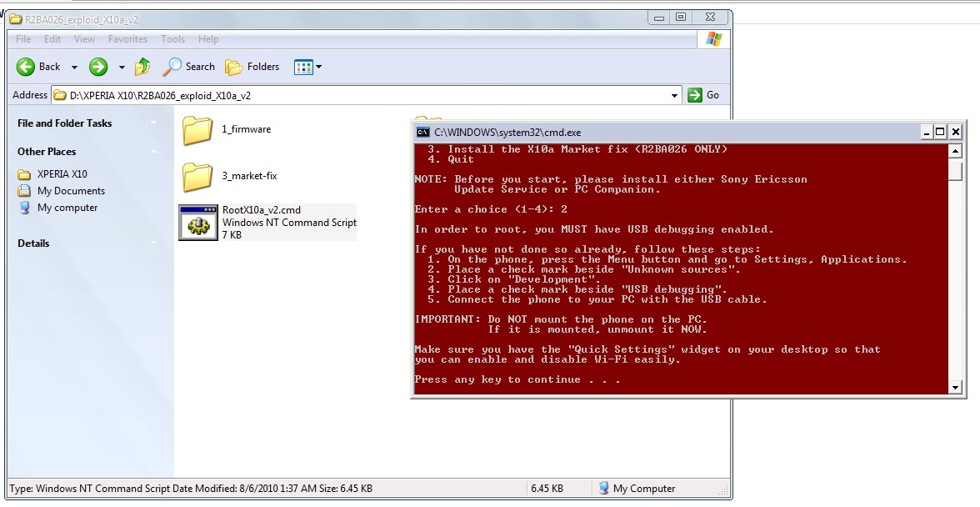Open the File menu
980x507 pixels.
pyautogui.click(x=23, y=38)
